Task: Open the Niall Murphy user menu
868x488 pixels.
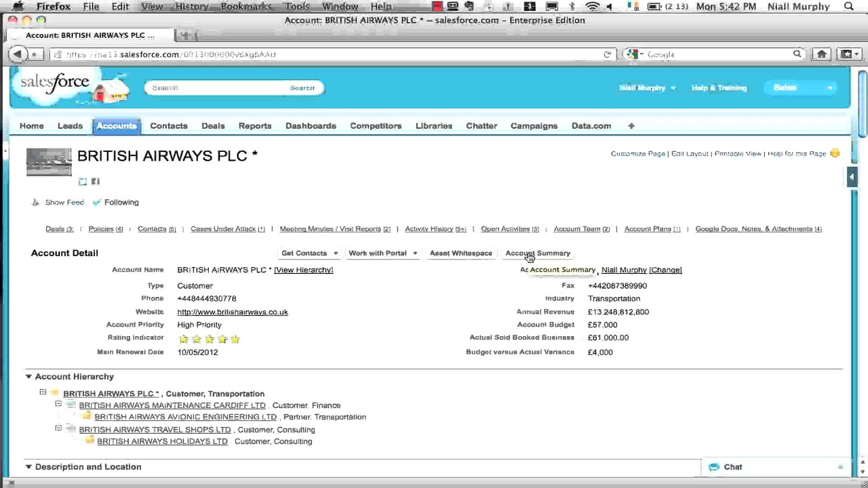Action: coord(648,87)
